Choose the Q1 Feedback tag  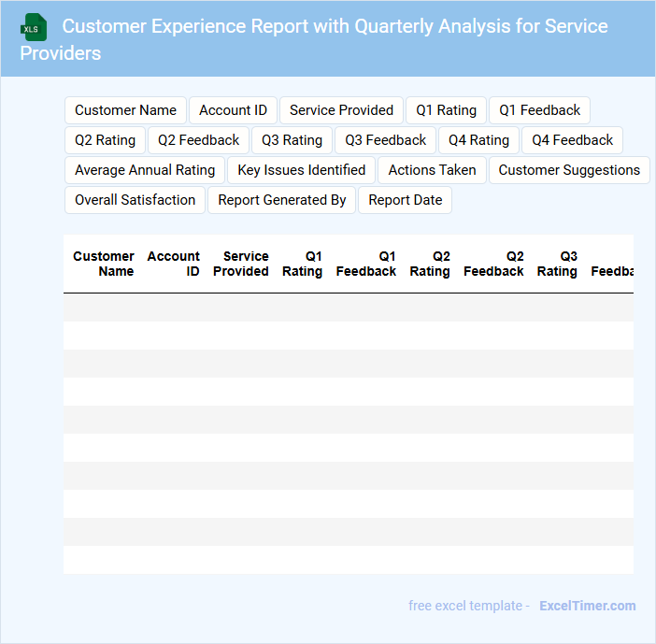point(539,110)
